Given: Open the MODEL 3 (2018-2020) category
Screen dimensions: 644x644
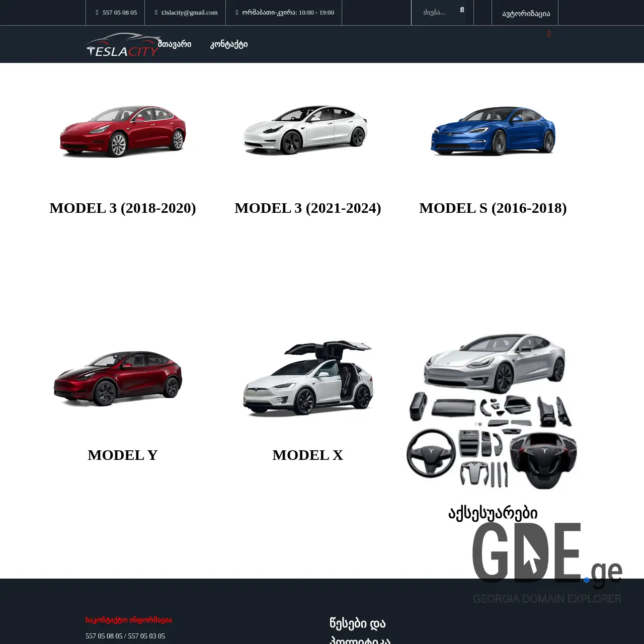Looking at the screenshot, I should [x=123, y=208].
